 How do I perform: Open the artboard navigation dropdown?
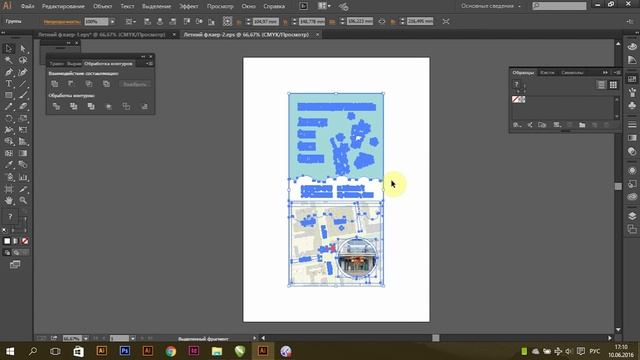click(133, 338)
